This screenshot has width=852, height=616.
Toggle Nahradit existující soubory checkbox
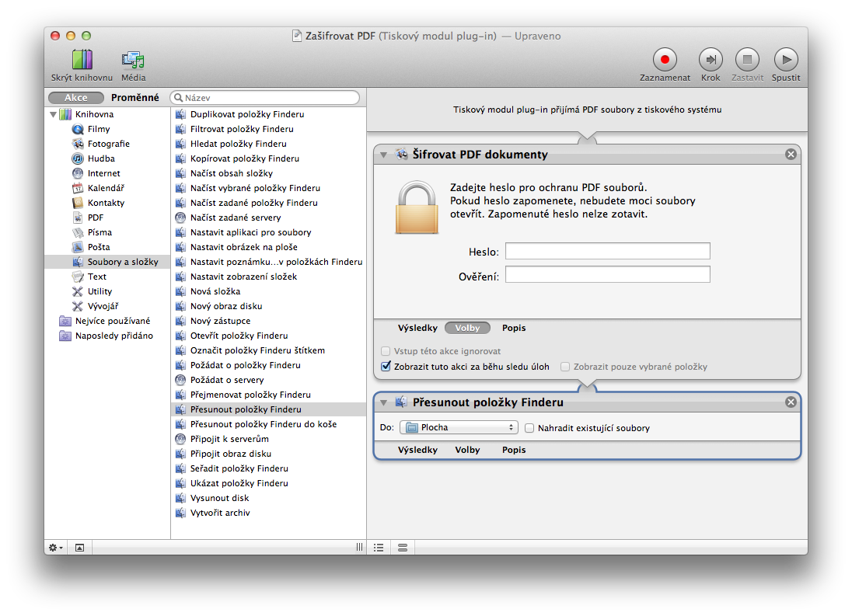529,428
